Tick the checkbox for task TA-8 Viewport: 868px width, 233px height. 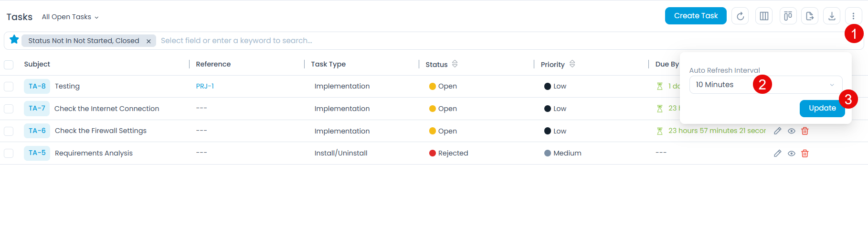[x=9, y=87]
